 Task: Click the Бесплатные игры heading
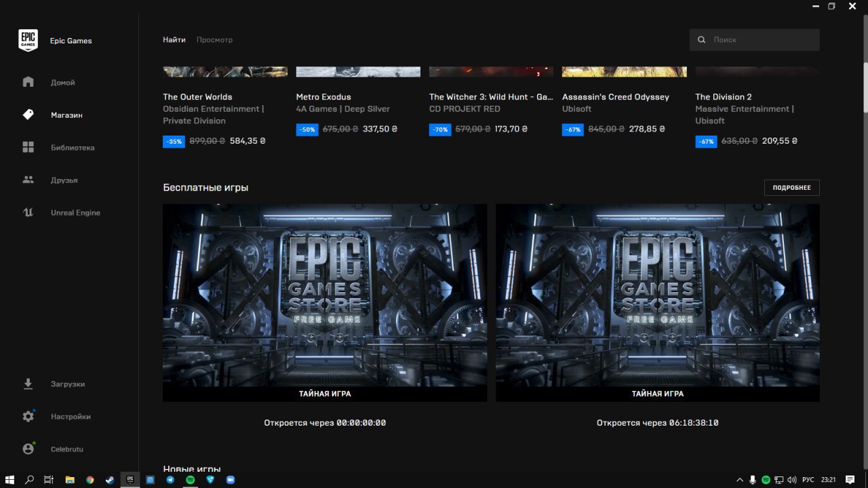point(205,188)
